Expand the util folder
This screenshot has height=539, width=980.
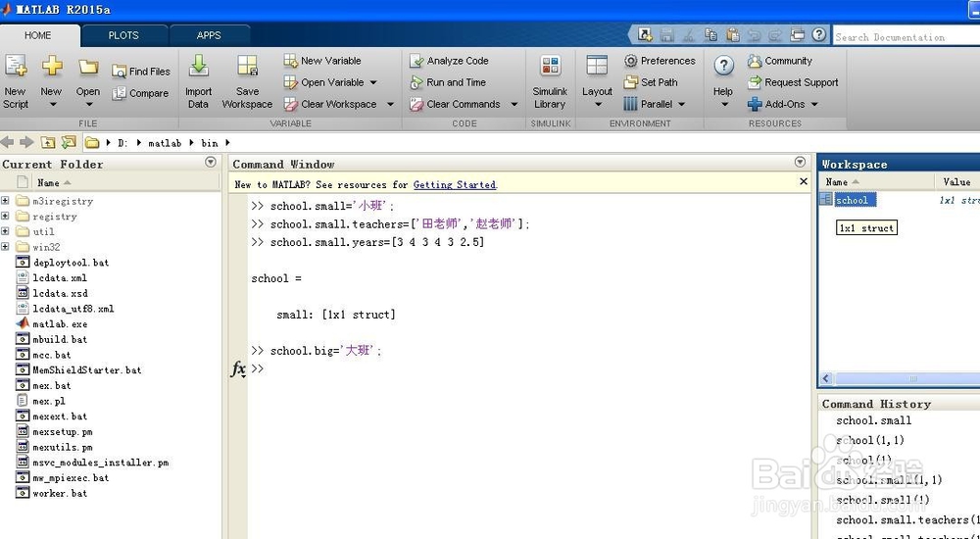coord(5,231)
